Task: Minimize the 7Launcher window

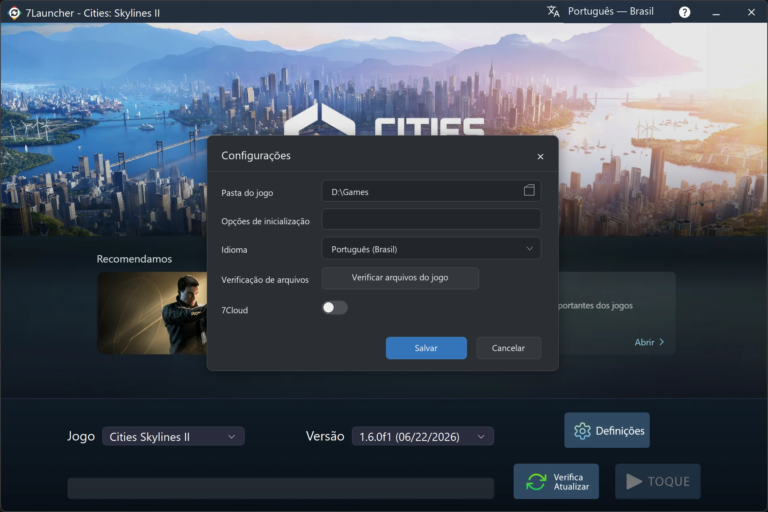Action: pyautogui.click(x=716, y=13)
